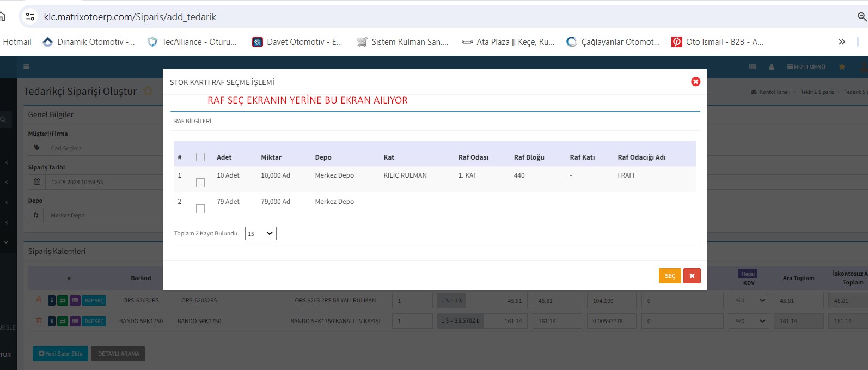Toggle the hamburger sidebar menu icon
This screenshot has height=370, width=868.
pyautogui.click(x=26, y=67)
